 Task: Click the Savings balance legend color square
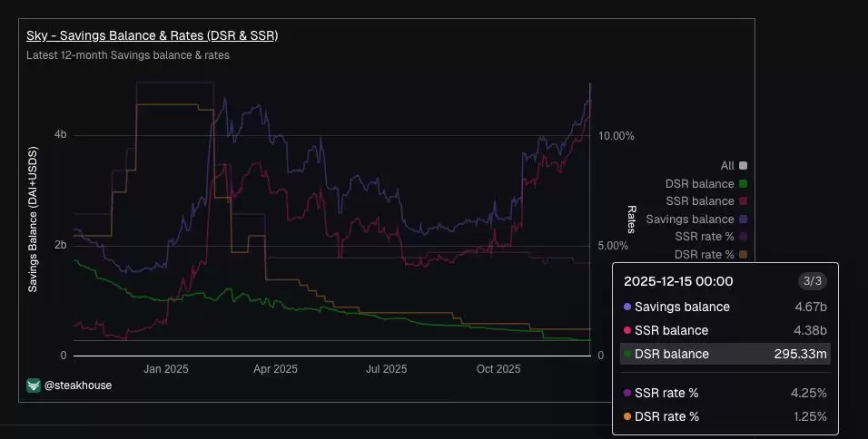click(744, 219)
